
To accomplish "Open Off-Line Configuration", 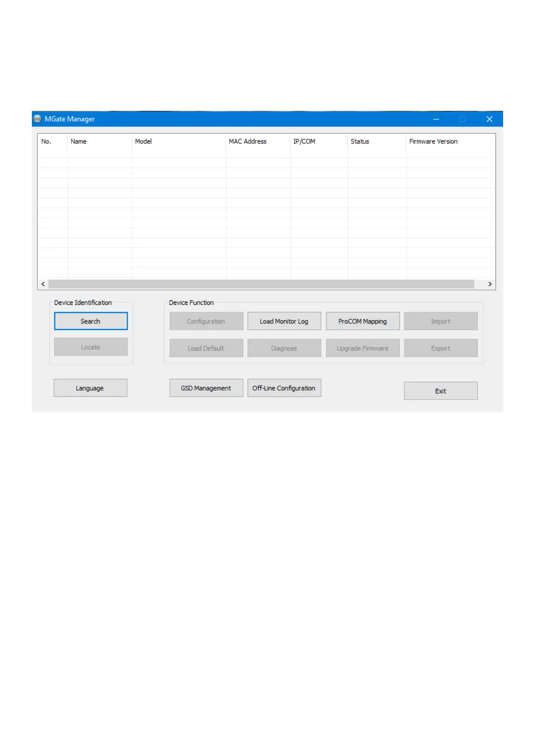I will pos(284,388).
